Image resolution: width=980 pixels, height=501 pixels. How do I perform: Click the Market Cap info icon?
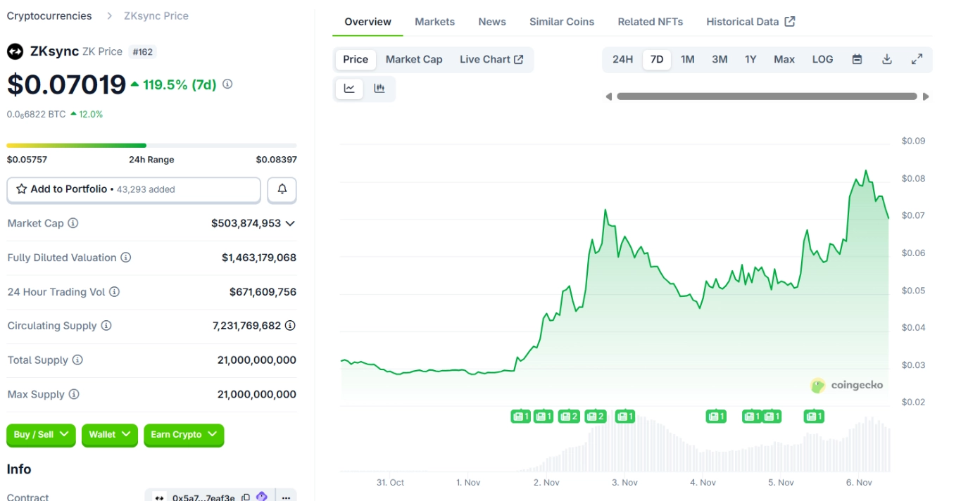coord(73,223)
